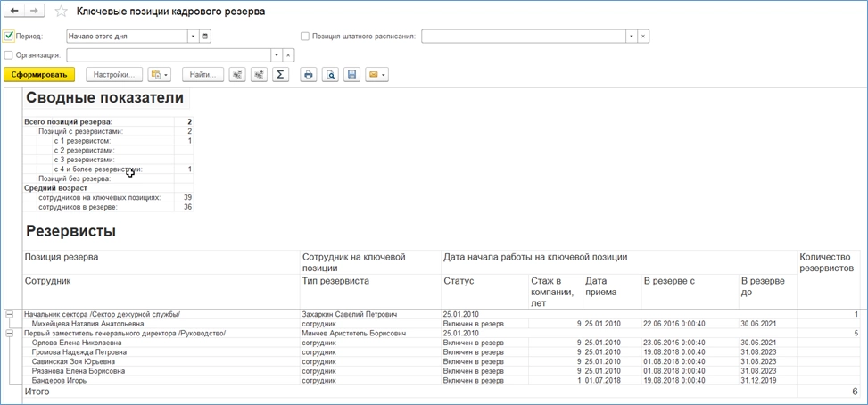
Task: Click the forward navigation arrow
Action: 34,11
